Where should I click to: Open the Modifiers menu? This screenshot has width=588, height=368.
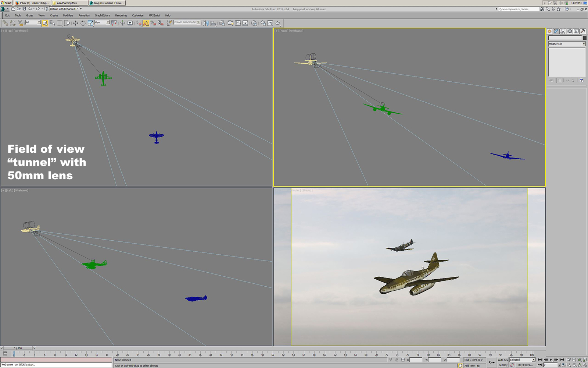point(68,15)
